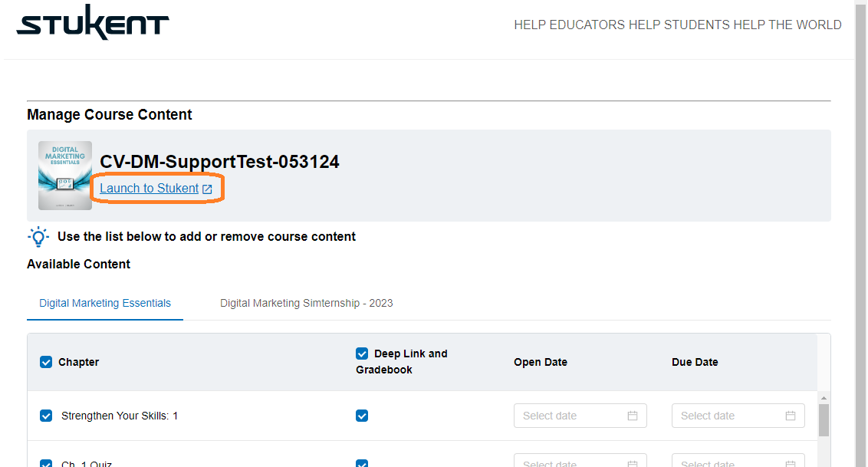
Task: Click the Manage Course Content heading
Action: (110, 114)
